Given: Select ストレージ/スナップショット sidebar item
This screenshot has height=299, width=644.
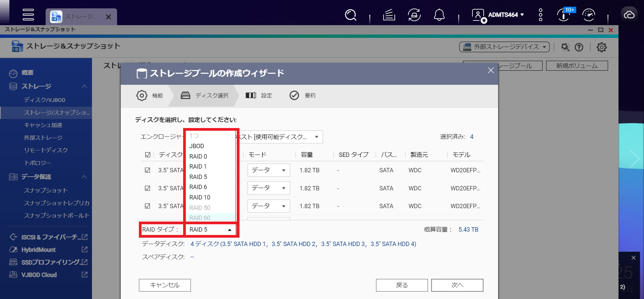Looking at the screenshot, I should (46, 113).
